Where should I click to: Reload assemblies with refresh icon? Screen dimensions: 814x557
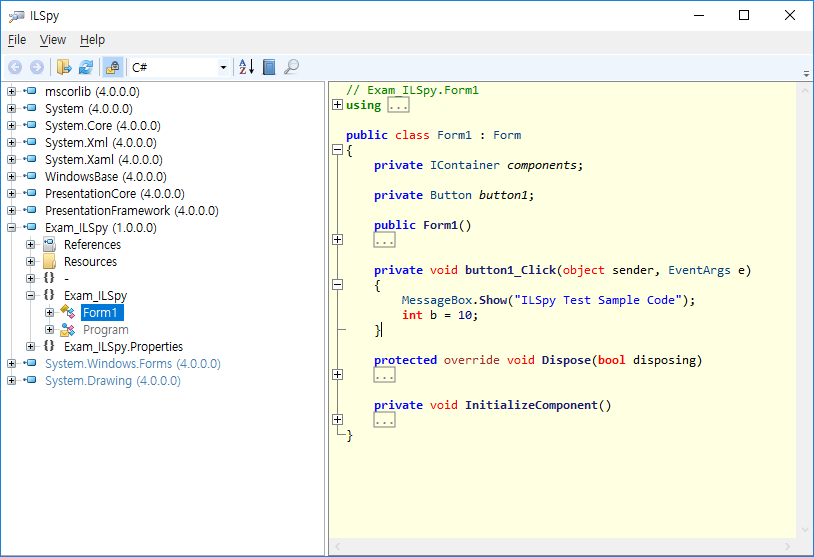pos(86,67)
